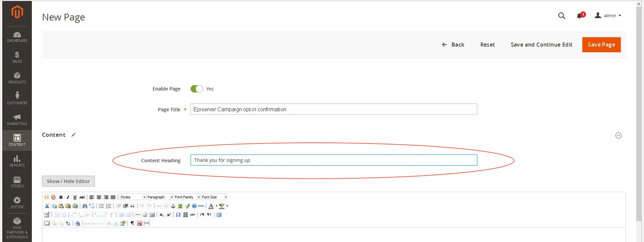The height and width of the screenshot is (242, 644).
Task: Insert anchor in editor
Action: (x=173, y=206)
